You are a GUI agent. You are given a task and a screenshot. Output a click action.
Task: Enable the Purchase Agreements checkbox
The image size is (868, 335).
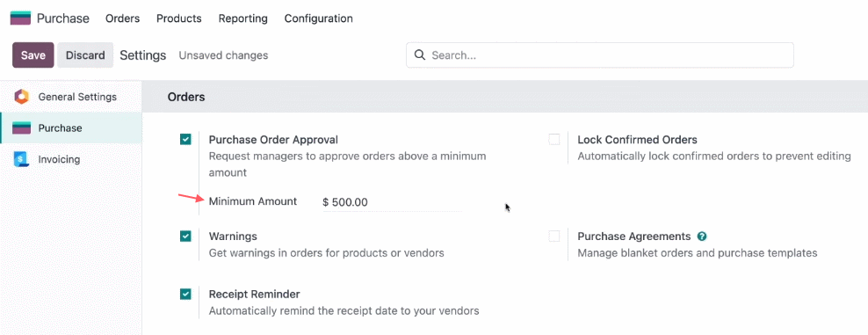tap(554, 237)
